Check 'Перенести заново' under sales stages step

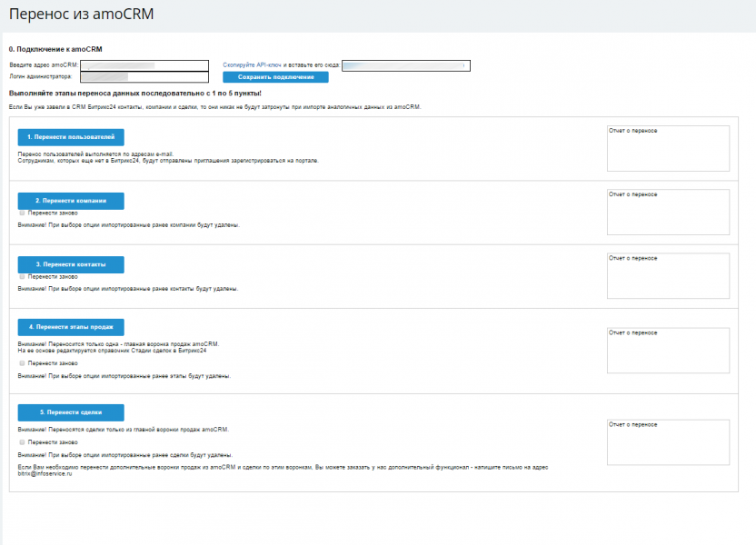23,363
